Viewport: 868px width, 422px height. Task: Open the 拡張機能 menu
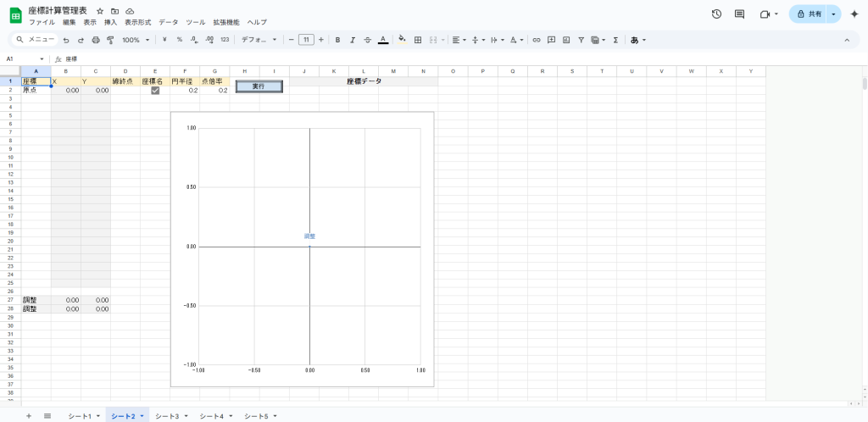pyautogui.click(x=226, y=23)
